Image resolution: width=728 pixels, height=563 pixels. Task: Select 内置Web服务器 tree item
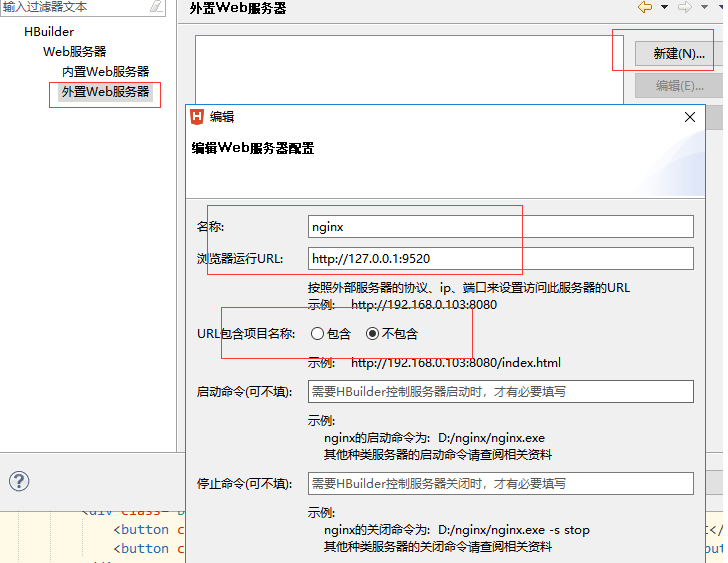pyautogui.click(x=105, y=71)
